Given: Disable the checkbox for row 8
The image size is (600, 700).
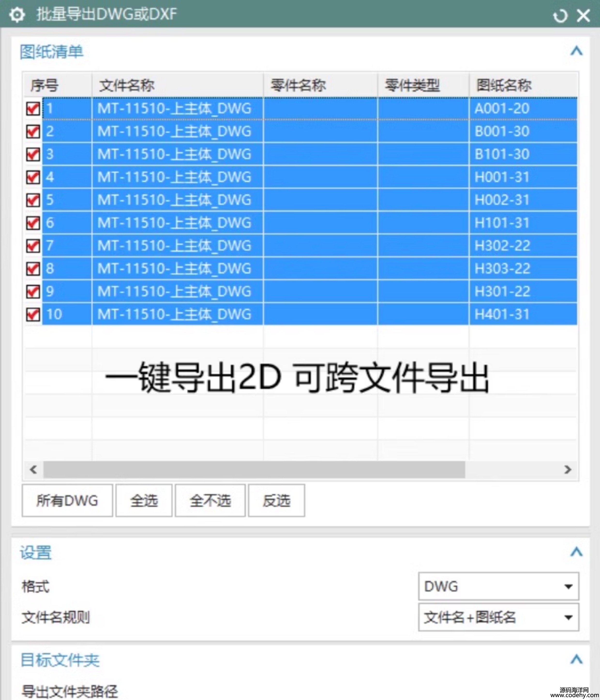Looking at the screenshot, I should [33, 269].
